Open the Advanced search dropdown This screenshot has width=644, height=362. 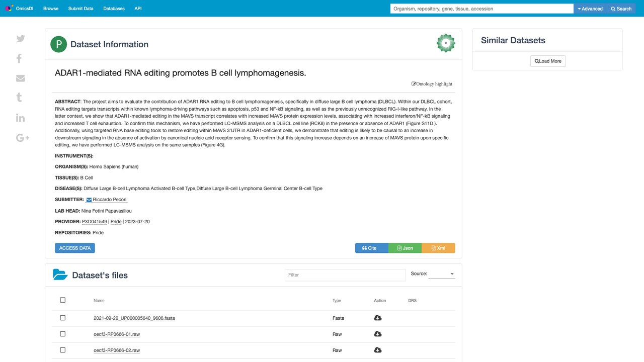(x=590, y=9)
